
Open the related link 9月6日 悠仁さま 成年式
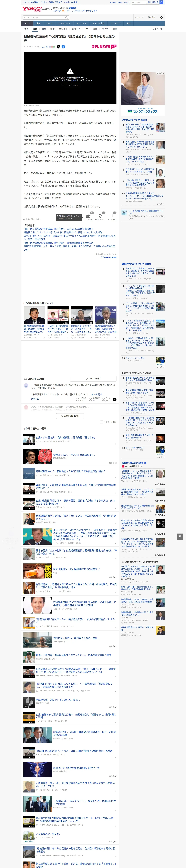(69, 238)
